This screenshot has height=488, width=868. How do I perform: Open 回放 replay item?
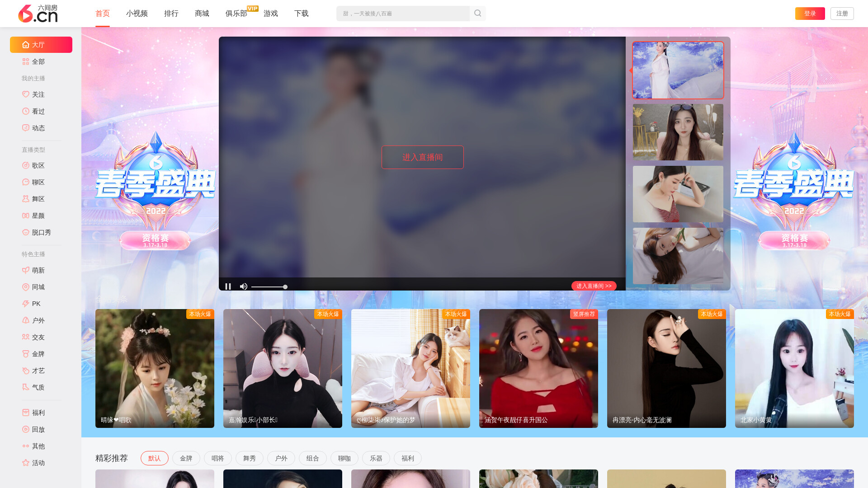[41, 429]
